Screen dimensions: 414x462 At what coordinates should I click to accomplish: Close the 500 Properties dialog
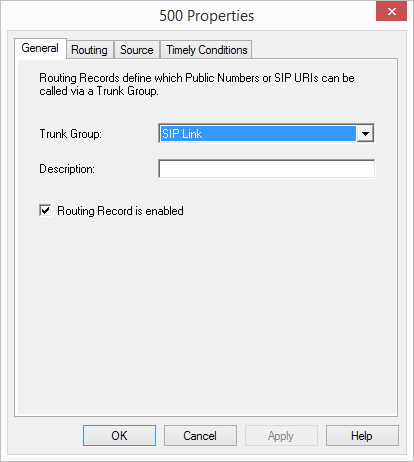[x=391, y=12]
